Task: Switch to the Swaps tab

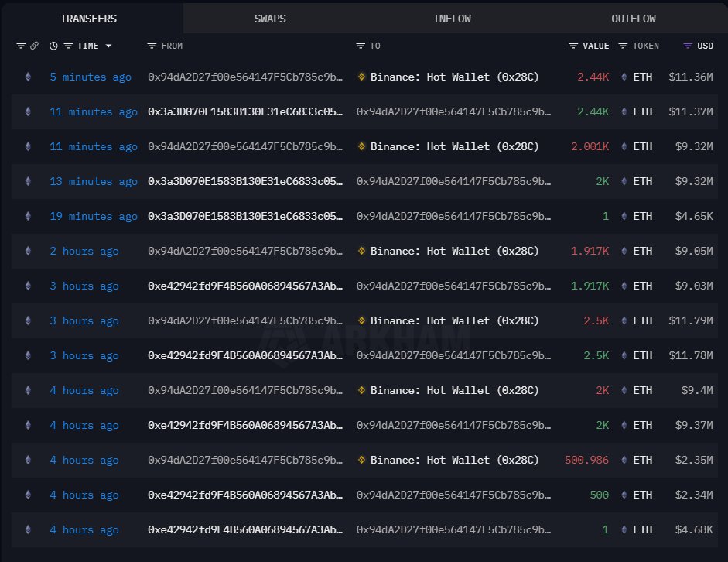Action: [270, 19]
